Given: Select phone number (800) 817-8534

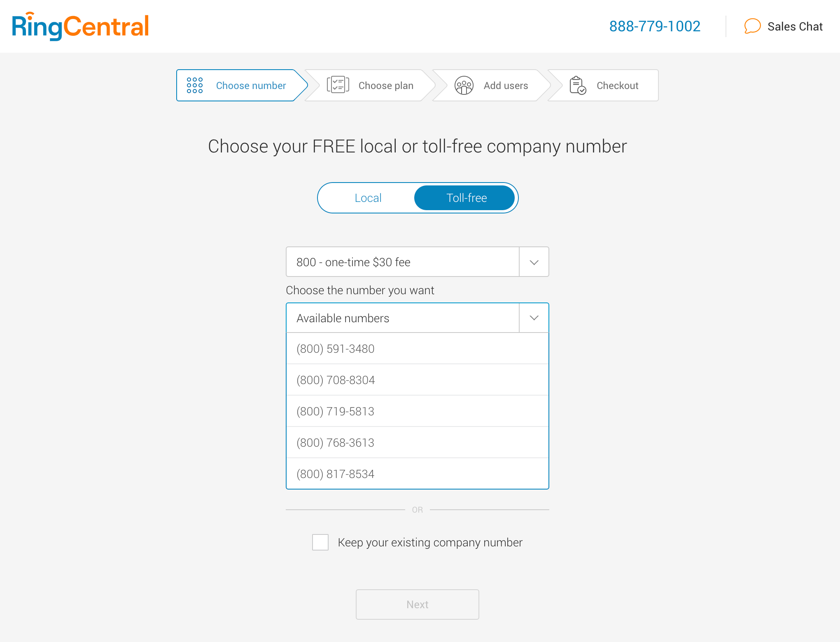Looking at the screenshot, I should [x=417, y=473].
